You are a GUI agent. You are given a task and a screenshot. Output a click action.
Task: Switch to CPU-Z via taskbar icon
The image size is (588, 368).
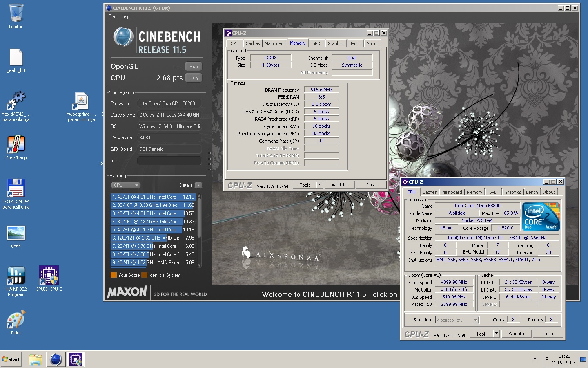coord(76,359)
